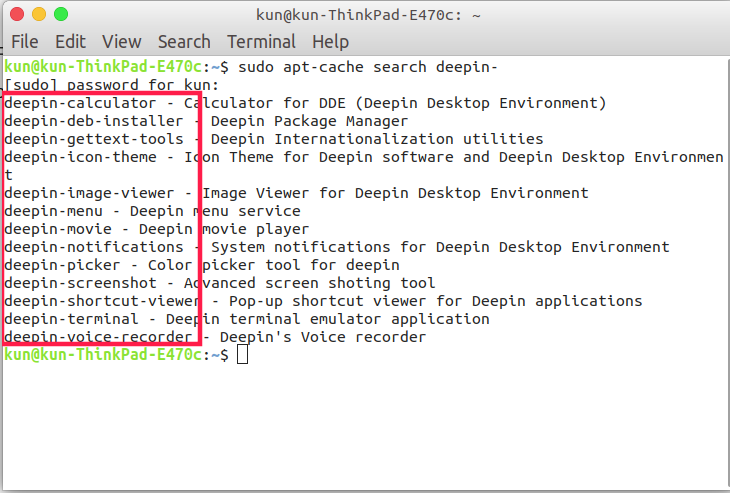This screenshot has width=730, height=493.
Task: Click 'Deepin's Voice recorder' description
Action: point(323,337)
